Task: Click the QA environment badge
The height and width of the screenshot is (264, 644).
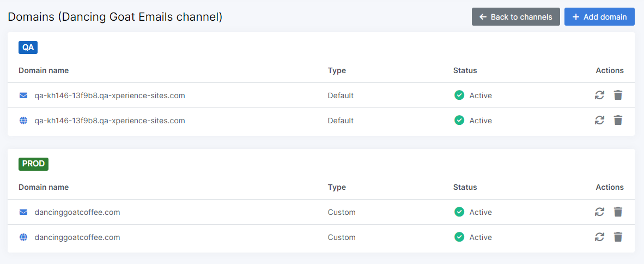Action: click(x=28, y=47)
